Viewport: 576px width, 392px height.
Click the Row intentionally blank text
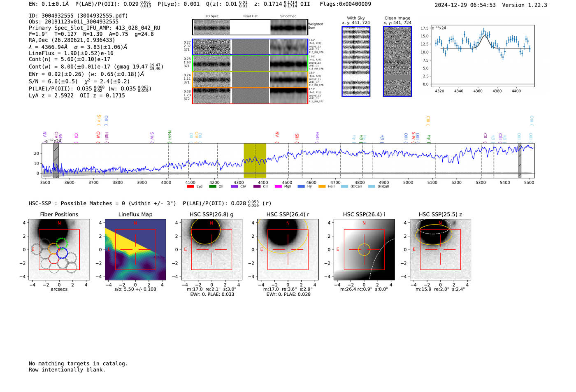pyautogui.click(x=67, y=370)
